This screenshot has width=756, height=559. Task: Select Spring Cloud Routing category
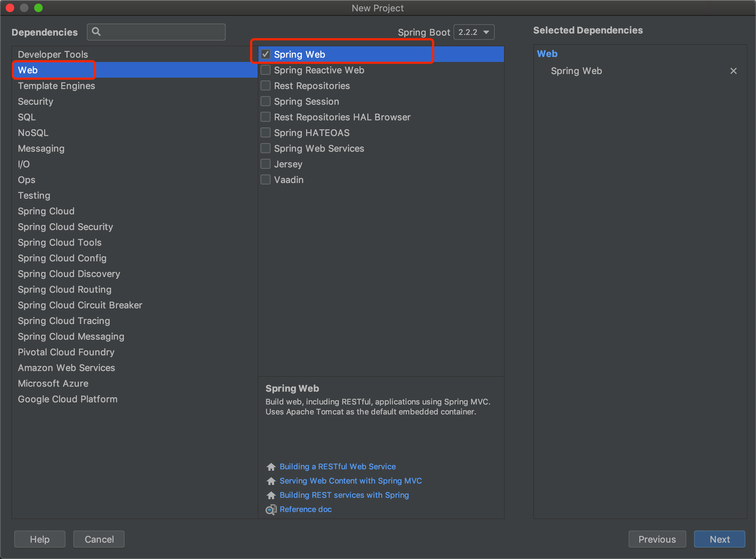point(135,289)
